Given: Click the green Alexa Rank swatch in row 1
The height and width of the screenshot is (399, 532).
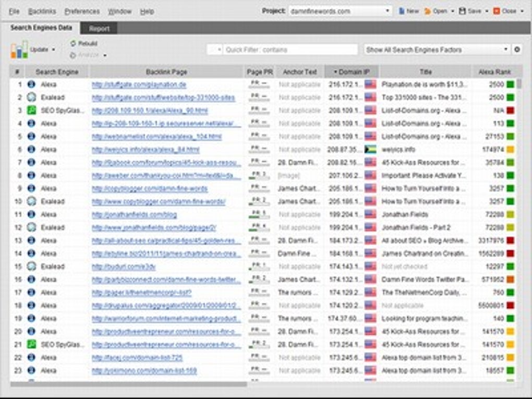Looking at the screenshot, I should click(510, 84).
